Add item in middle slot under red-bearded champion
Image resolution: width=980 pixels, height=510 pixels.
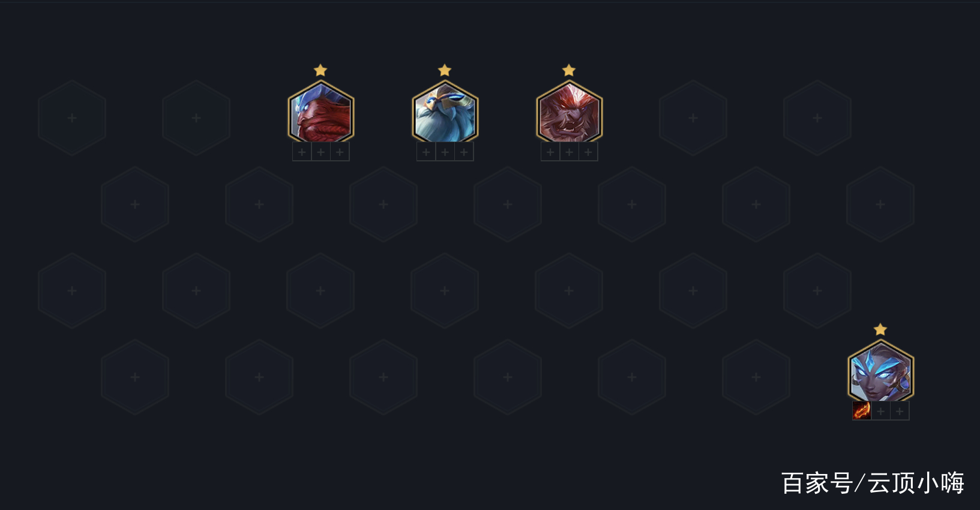[321, 152]
